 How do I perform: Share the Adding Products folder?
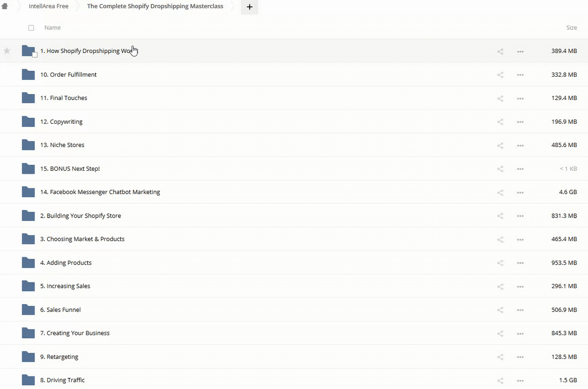click(500, 263)
